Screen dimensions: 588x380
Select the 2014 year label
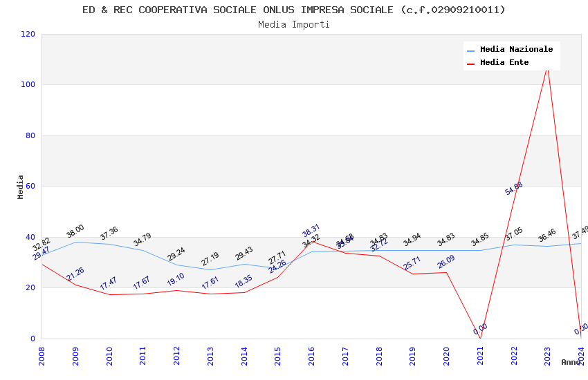point(244,356)
